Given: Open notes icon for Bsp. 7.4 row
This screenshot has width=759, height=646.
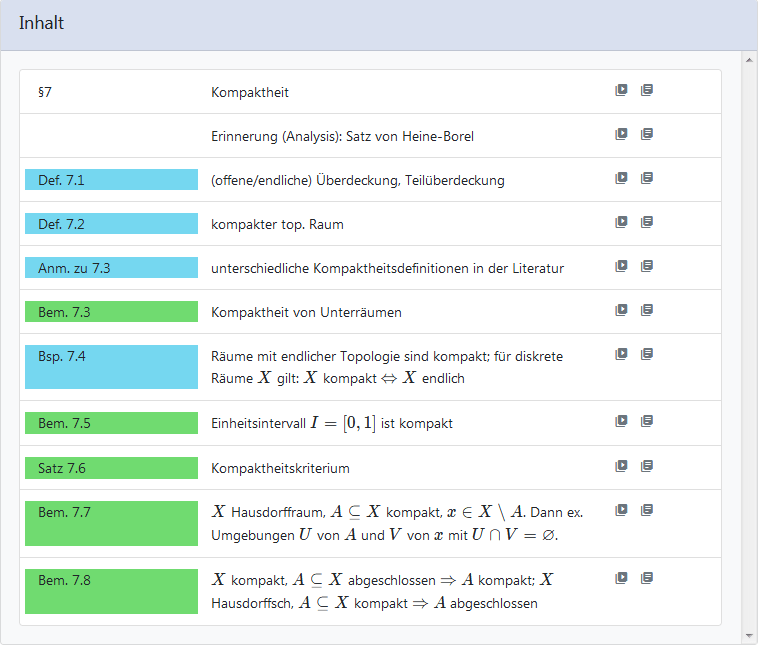Looking at the screenshot, I should 647,354.
